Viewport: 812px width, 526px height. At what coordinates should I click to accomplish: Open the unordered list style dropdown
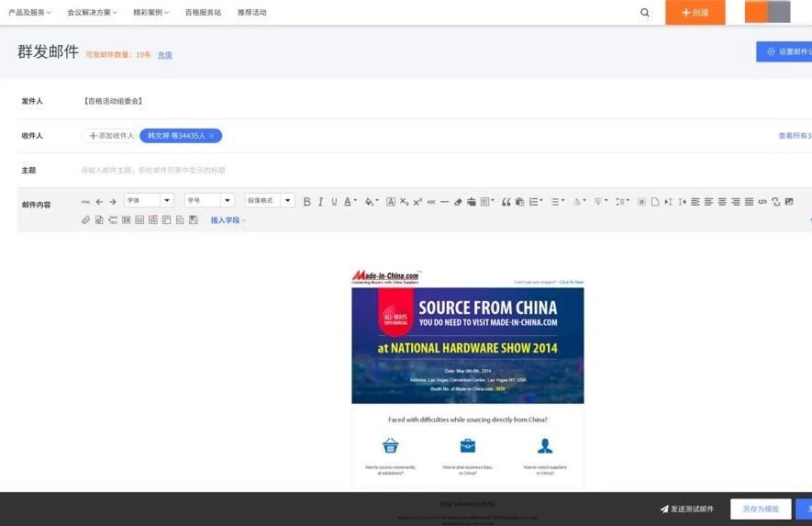tap(558, 202)
